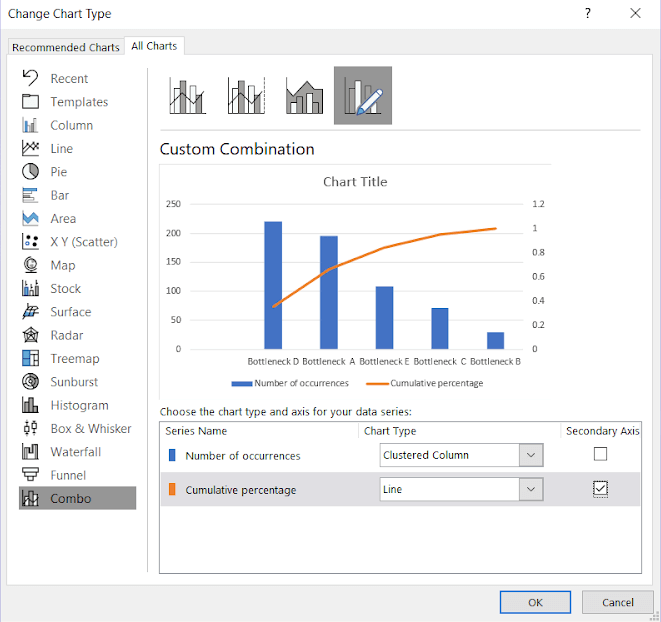The height and width of the screenshot is (622, 661).
Task: Choose the Stock chart icon
Action: 30,288
